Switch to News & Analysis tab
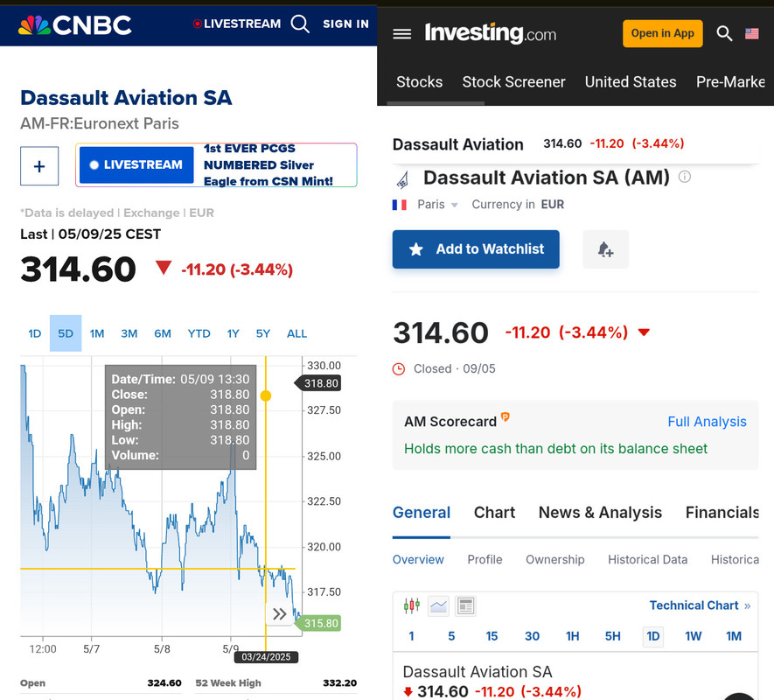 tap(600, 512)
